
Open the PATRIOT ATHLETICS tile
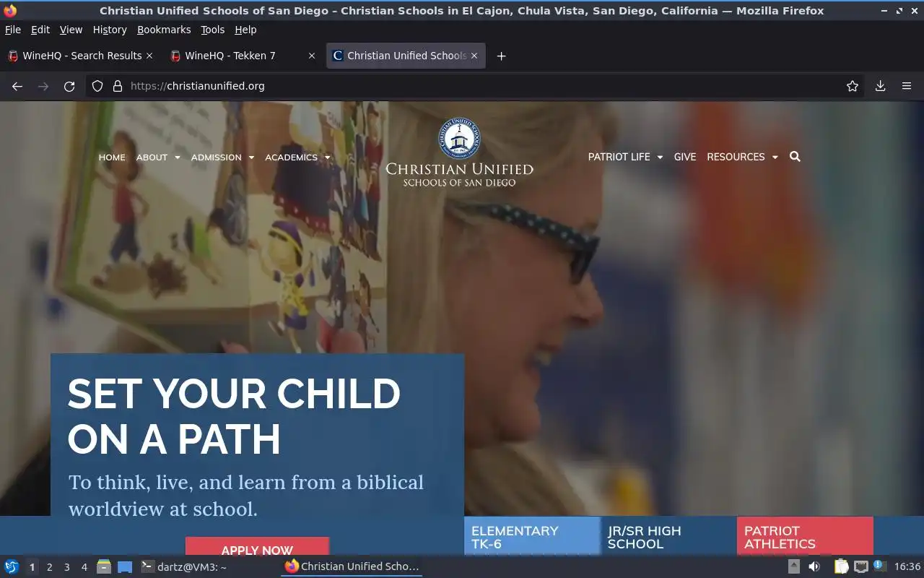[x=805, y=536]
